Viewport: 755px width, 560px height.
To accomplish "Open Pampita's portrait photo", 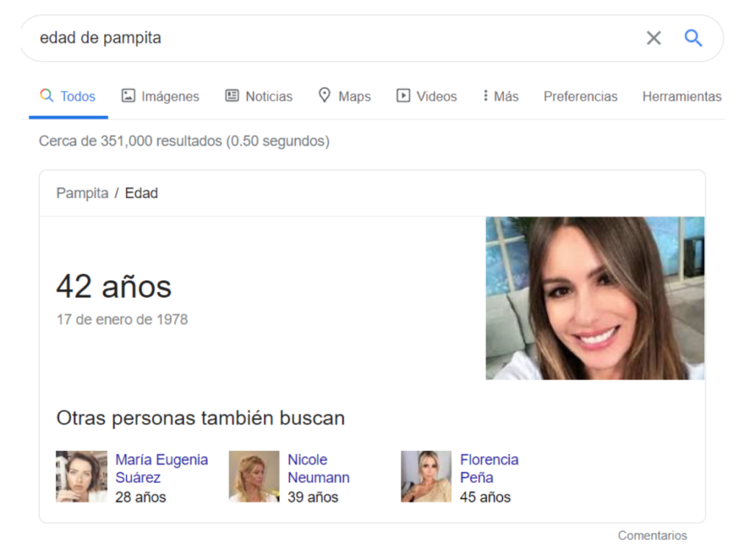I will tap(595, 298).
